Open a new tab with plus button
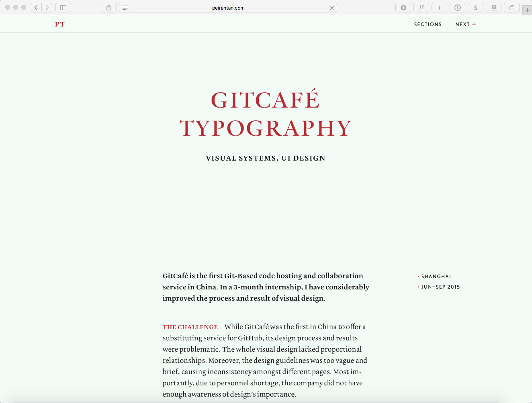Image resolution: width=532 pixels, height=403 pixels. [527, 10]
